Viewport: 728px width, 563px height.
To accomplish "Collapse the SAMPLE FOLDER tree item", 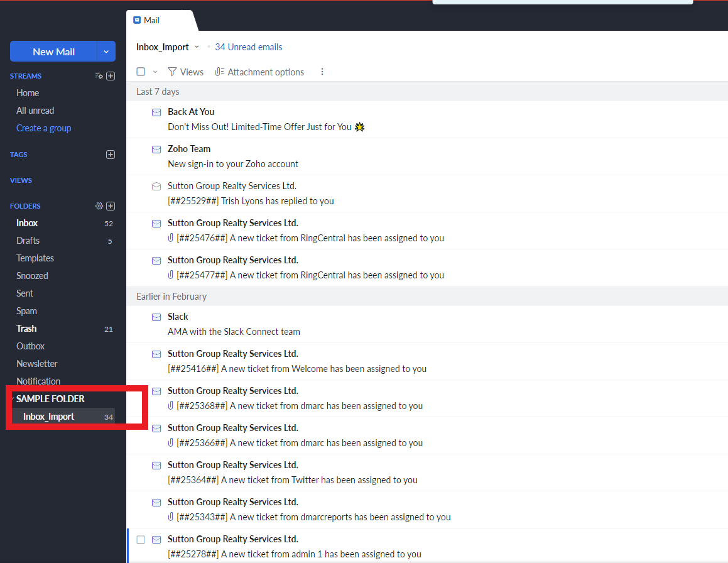I will [50, 399].
